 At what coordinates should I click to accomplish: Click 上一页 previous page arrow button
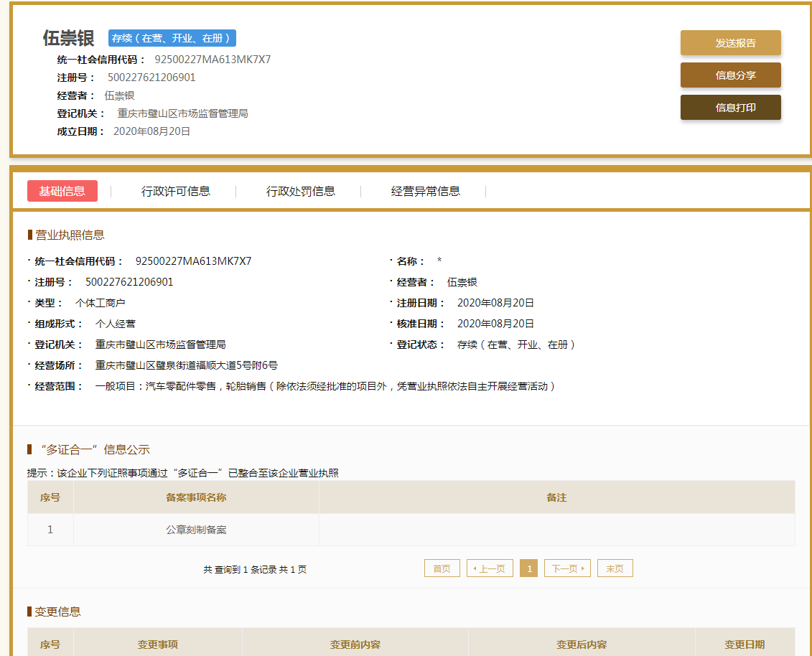tap(490, 568)
